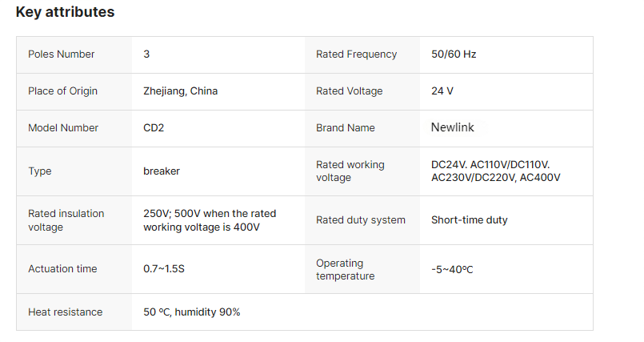This screenshot has height=342, width=644.
Task: Click the Zhejiang, China origin value
Action: coord(180,91)
